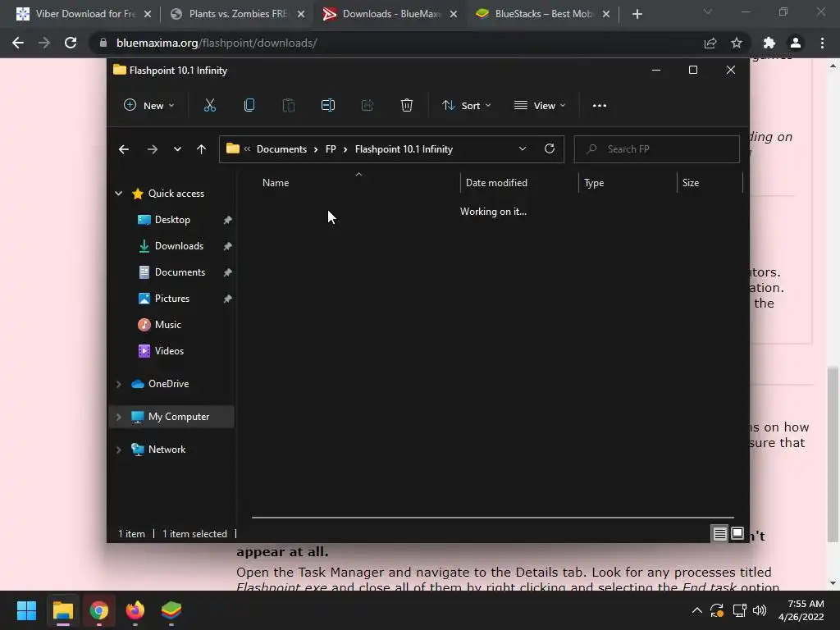Click FP in the breadcrumb path
Screen dimensions: 840x630
pyautogui.click(x=331, y=149)
